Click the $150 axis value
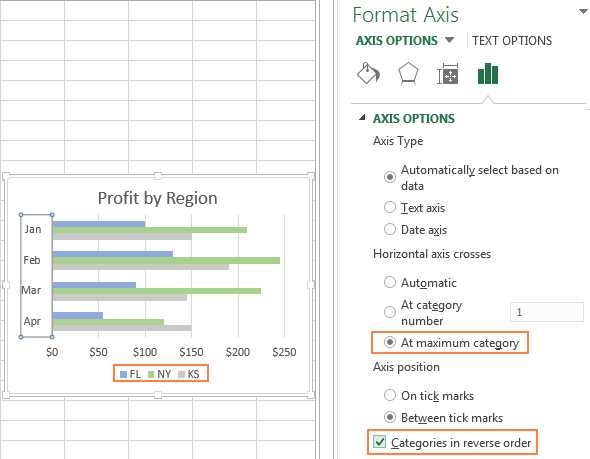The width and height of the screenshot is (590, 459). [191, 352]
